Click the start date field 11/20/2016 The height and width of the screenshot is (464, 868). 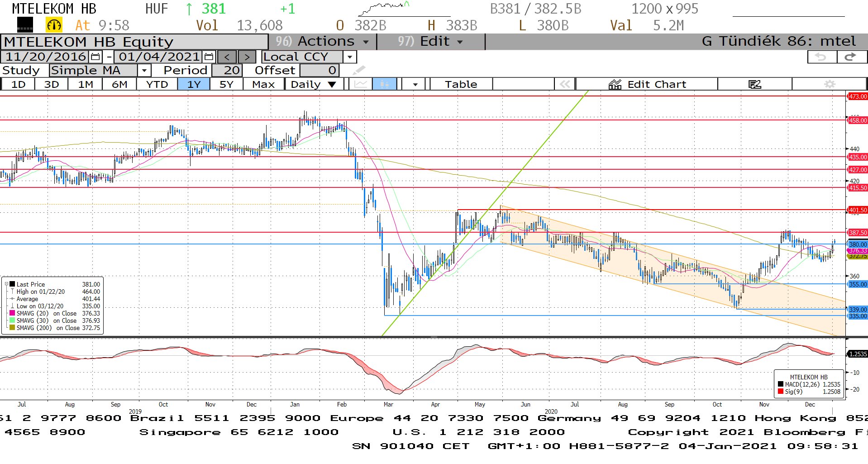coord(46,57)
